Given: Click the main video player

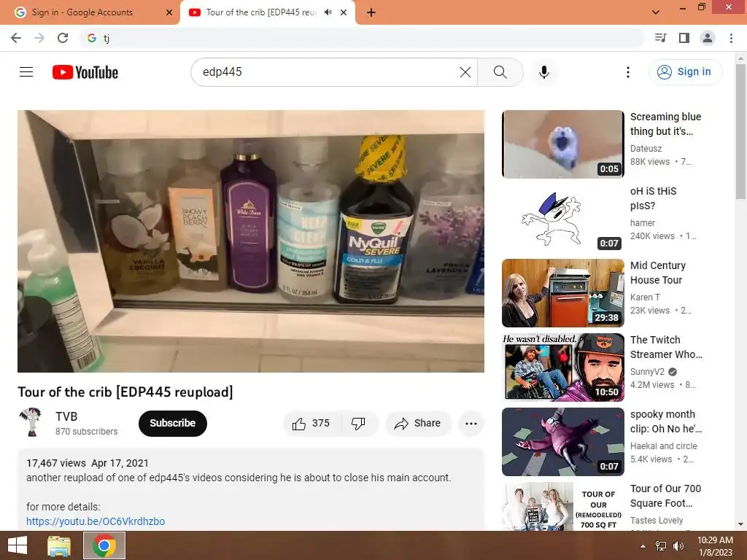Looking at the screenshot, I should [x=251, y=241].
